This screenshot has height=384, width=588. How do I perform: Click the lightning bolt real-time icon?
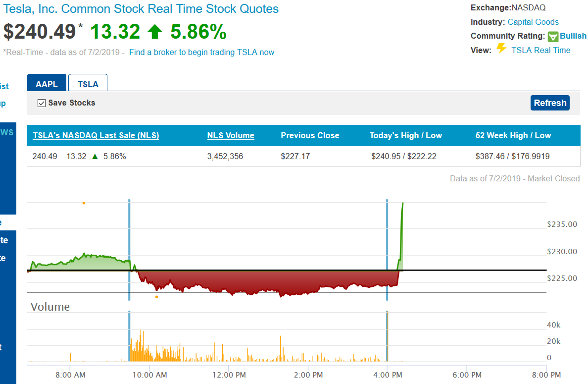coord(501,49)
